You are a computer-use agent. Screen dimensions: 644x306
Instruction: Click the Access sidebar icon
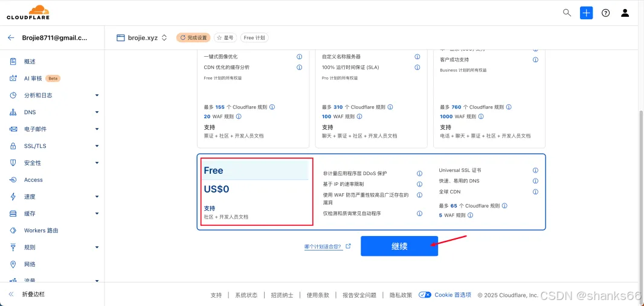(13, 180)
